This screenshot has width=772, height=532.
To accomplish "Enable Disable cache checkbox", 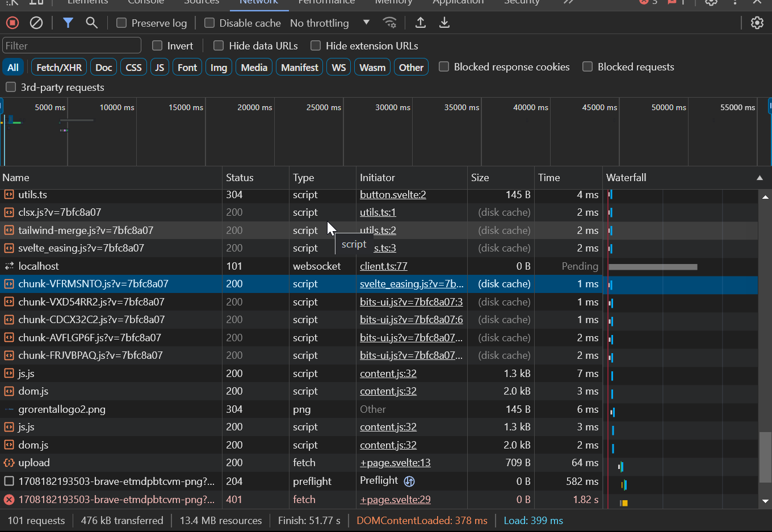I will [209, 23].
